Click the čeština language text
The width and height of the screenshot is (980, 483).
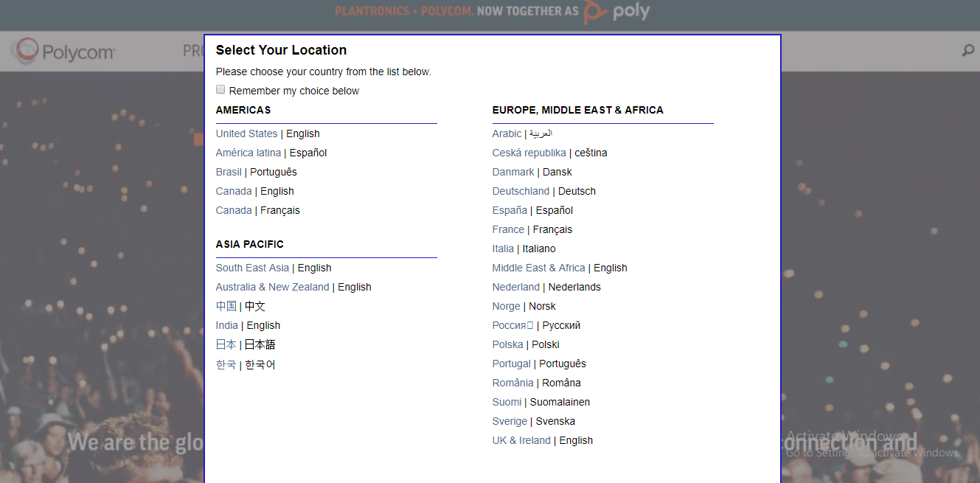point(591,153)
